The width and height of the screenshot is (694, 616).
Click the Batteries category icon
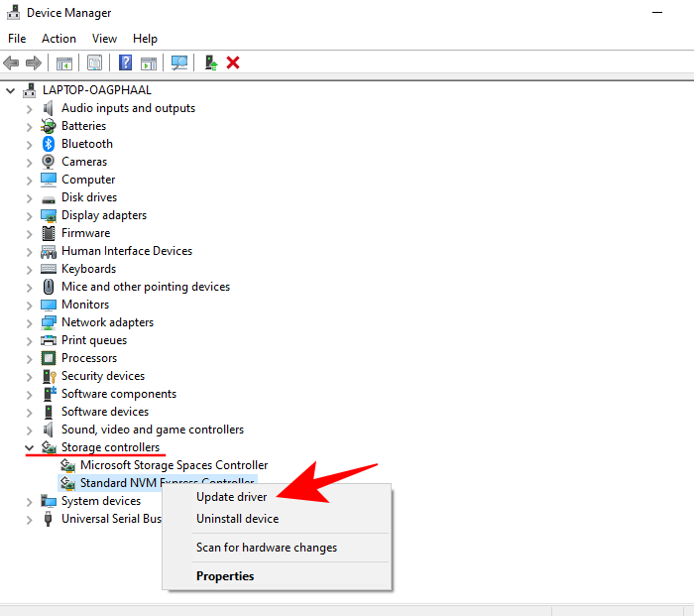[49, 126]
